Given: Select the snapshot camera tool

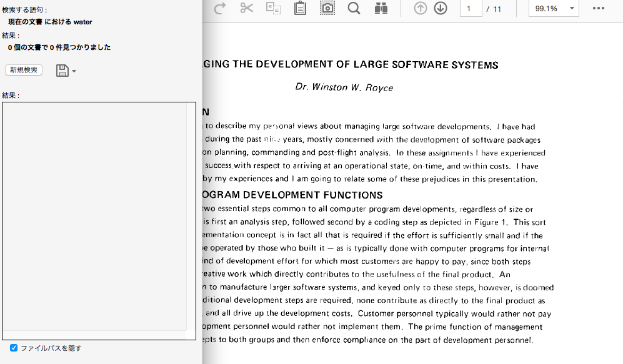Looking at the screenshot, I should tap(327, 8).
